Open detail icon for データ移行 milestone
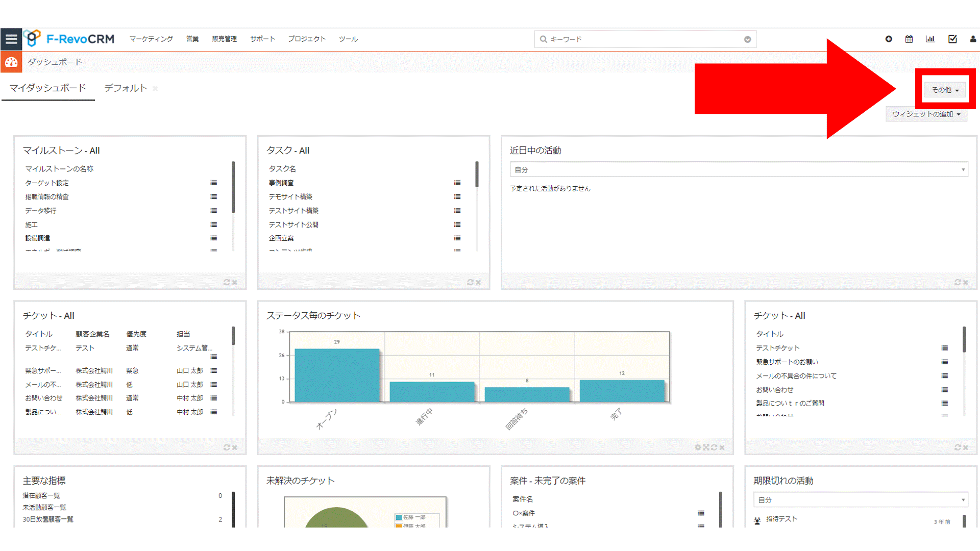The image size is (980, 551). coord(214,211)
